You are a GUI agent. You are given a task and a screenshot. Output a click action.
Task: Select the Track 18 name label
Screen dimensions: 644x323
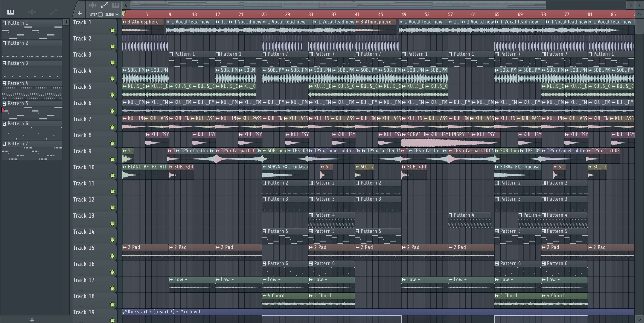pos(84,296)
